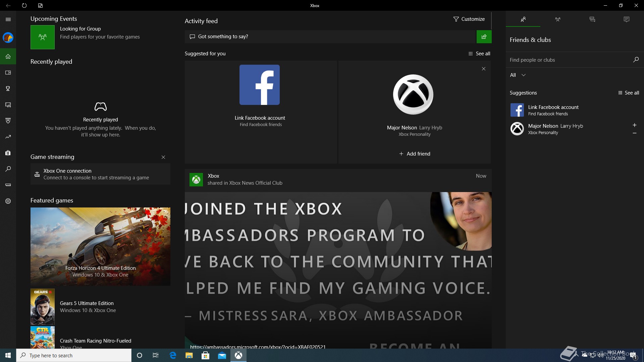The height and width of the screenshot is (362, 644).
Task: Click 'Gears 5 Ultimate Edition' title text
Action: 87,303
